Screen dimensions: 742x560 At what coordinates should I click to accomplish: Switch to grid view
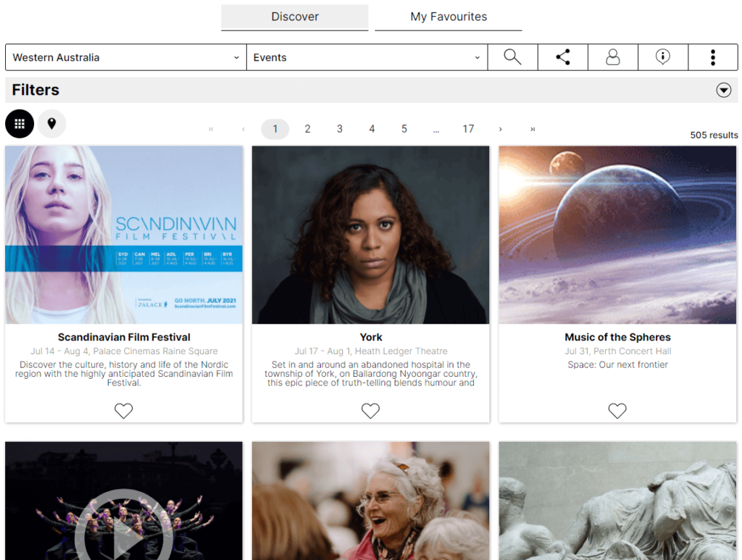click(x=20, y=124)
